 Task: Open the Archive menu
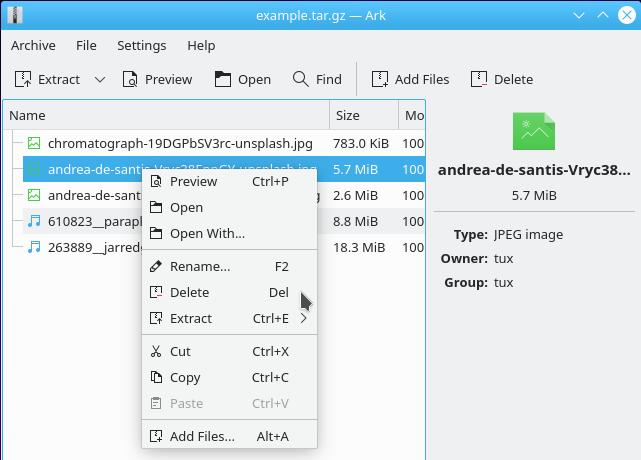click(33, 45)
